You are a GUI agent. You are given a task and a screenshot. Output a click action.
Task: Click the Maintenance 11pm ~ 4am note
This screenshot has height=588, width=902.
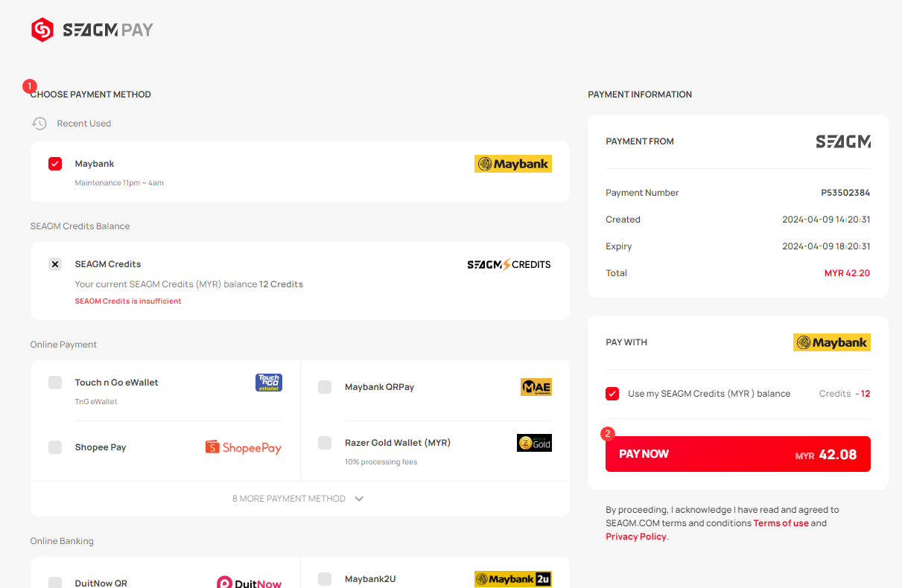pos(119,183)
